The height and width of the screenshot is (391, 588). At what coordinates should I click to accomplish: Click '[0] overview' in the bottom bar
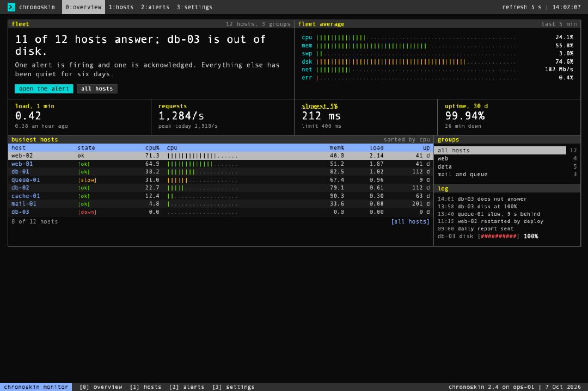pyautogui.click(x=101, y=387)
